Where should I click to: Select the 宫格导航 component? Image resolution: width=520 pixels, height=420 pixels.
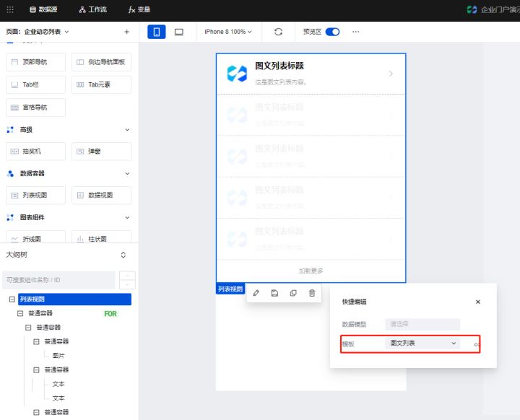[x=36, y=108]
